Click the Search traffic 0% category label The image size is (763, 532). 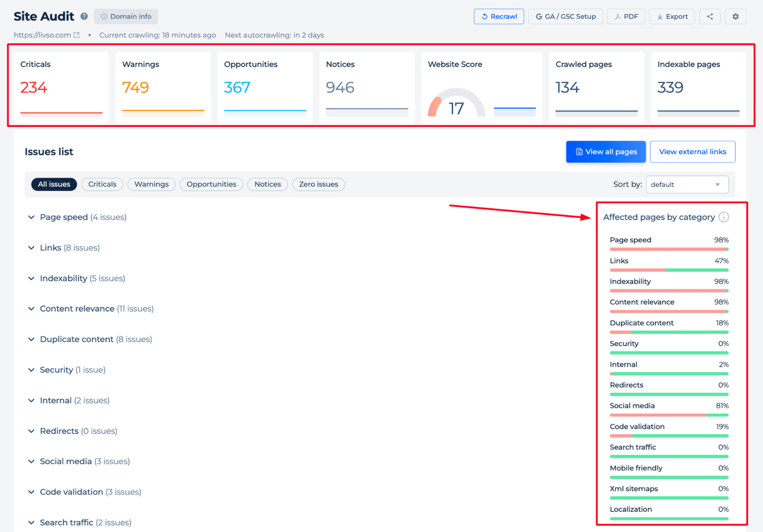coord(633,447)
